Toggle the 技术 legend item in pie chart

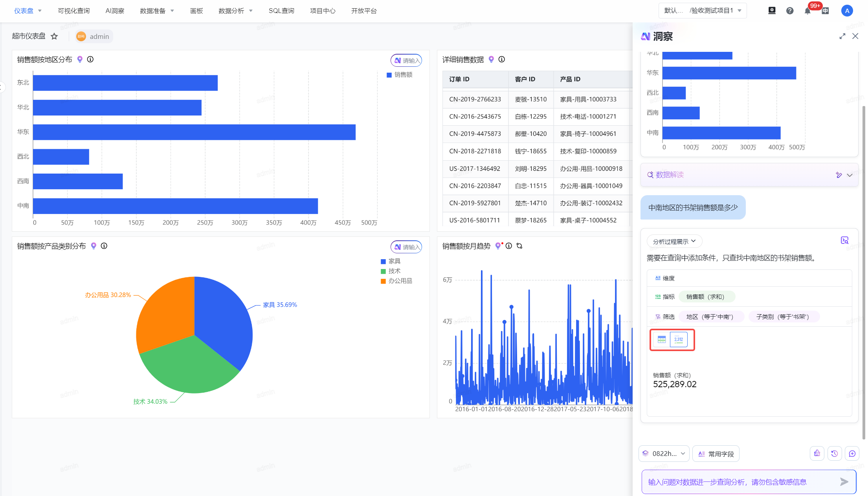(x=391, y=271)
